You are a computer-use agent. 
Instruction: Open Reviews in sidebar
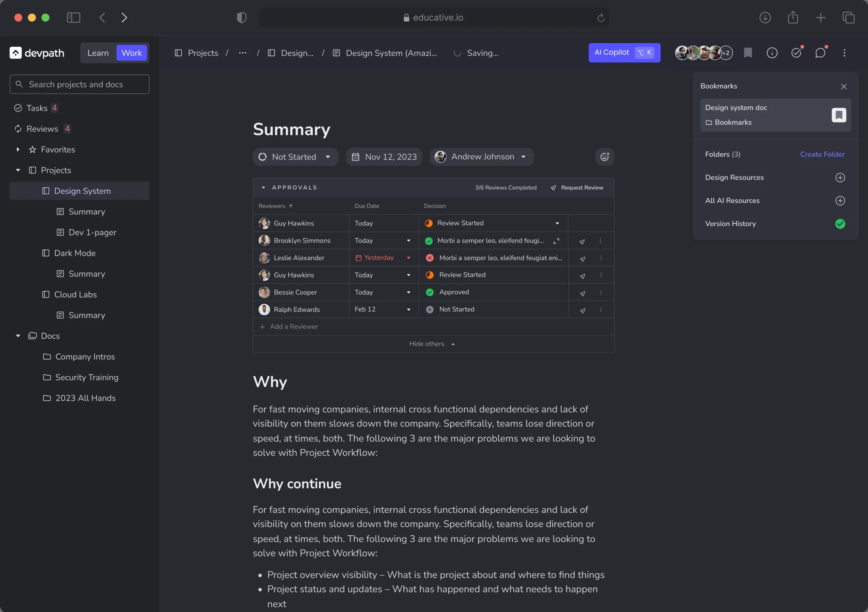pyautogui.click(x=42, y=129)
